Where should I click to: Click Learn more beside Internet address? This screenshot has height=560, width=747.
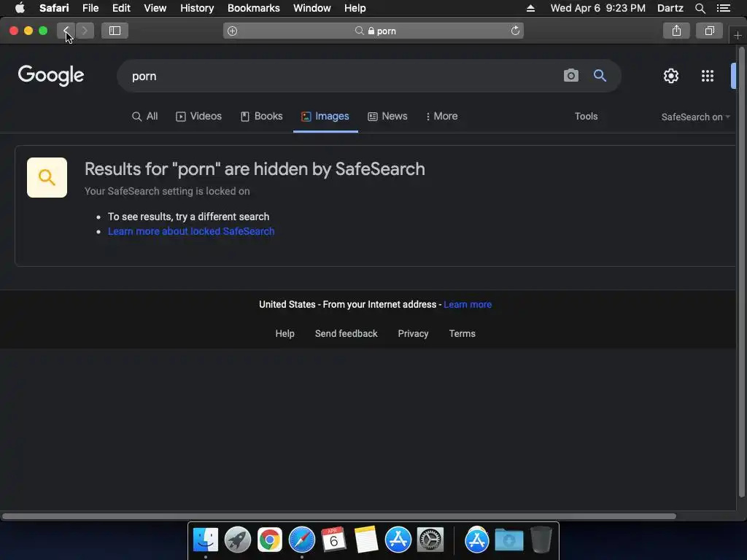(468, 305)
